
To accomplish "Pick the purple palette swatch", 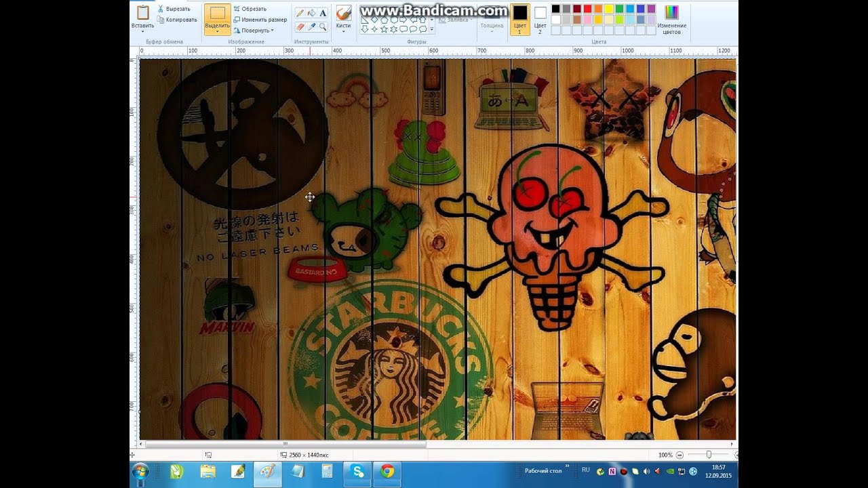I will pos(651,9).
